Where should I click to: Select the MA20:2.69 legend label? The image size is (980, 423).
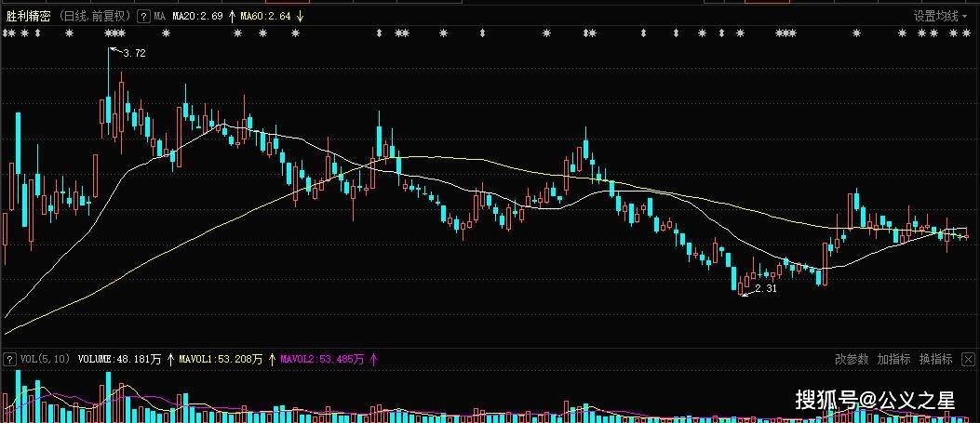coord(198,17)
